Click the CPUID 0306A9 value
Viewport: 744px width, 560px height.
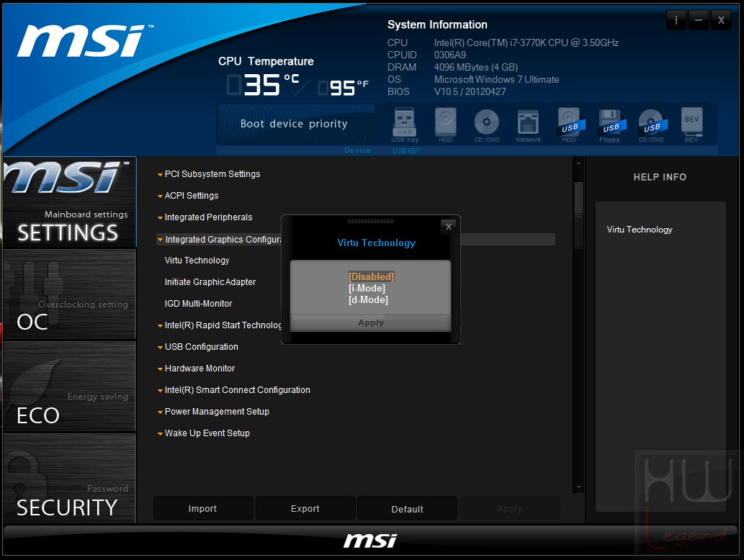pyautogui.click(x=450, y=55)
